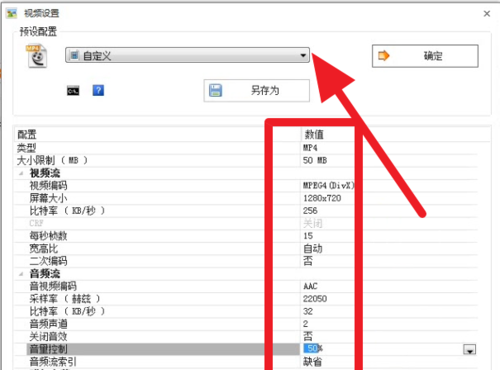Click the app icon in title bar

[x=12, y=13]
